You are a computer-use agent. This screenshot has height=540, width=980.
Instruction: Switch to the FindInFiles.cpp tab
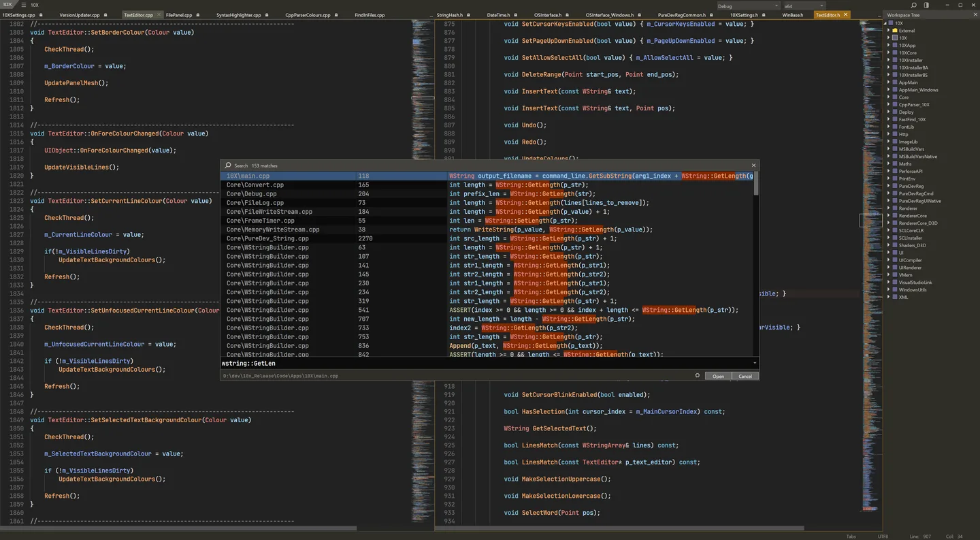point(370,14)
